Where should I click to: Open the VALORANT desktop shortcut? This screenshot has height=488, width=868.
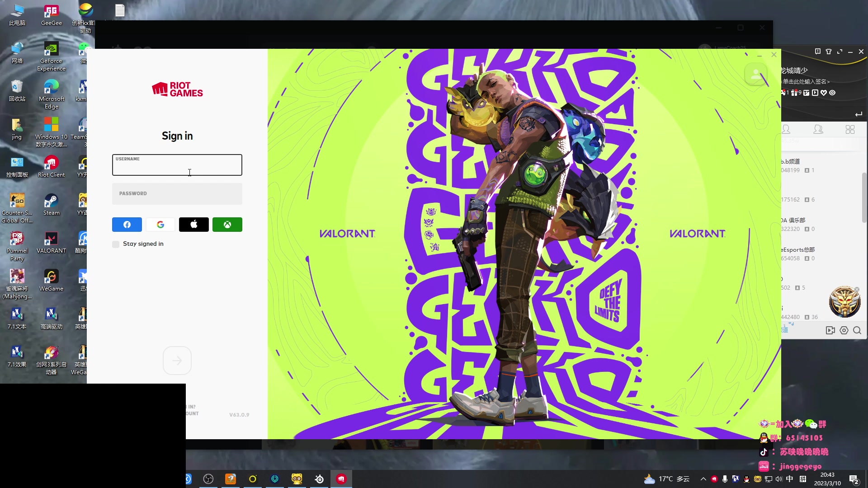click(x=52, y=243)
